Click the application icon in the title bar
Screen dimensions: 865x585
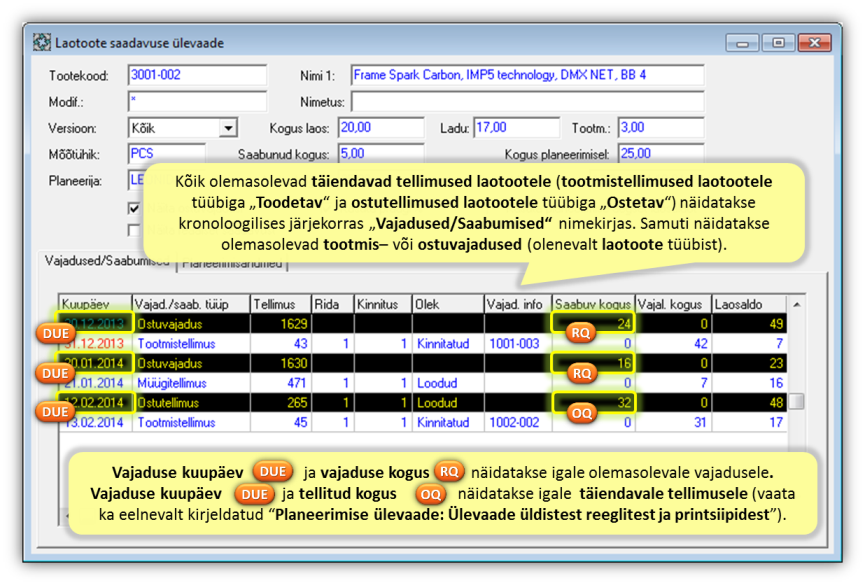(x=41, y=42)
